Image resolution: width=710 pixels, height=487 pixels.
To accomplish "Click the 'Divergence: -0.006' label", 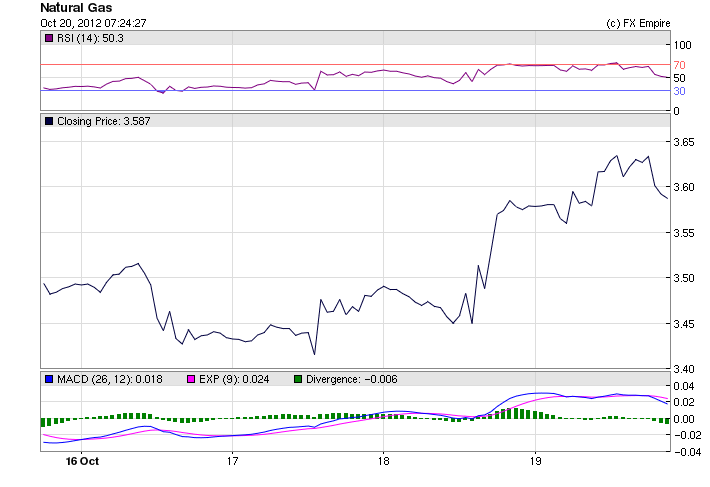I will coord(352,379).
